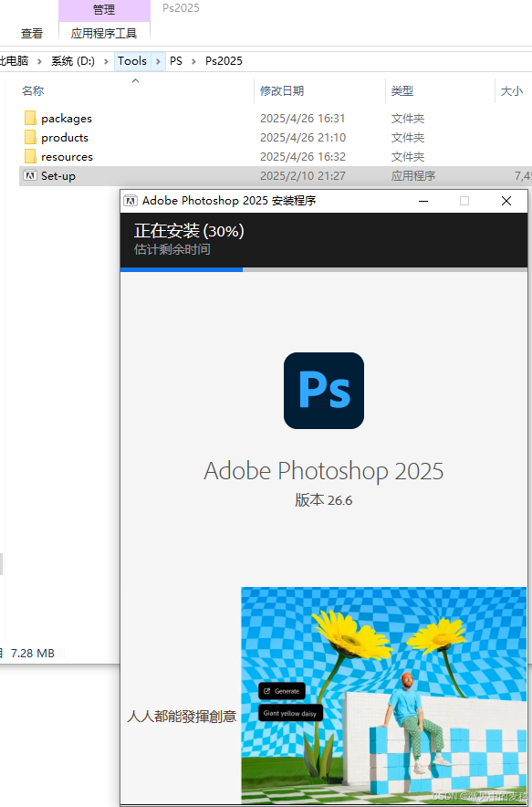Click the large Ps logo icon
Viewport: 532px width, 807px height.
(324, 390)
